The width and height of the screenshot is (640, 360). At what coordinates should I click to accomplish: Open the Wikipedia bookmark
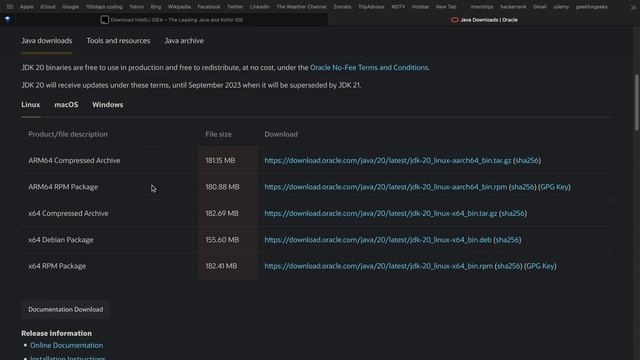[x=179, y=7]
